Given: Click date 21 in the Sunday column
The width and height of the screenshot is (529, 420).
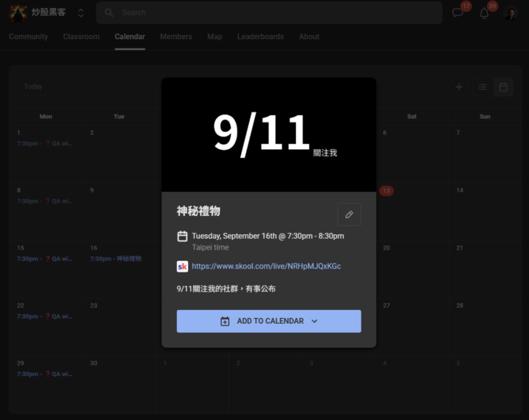Looking at the screenshot, I should pyautogui.click(x=459, y=247).
